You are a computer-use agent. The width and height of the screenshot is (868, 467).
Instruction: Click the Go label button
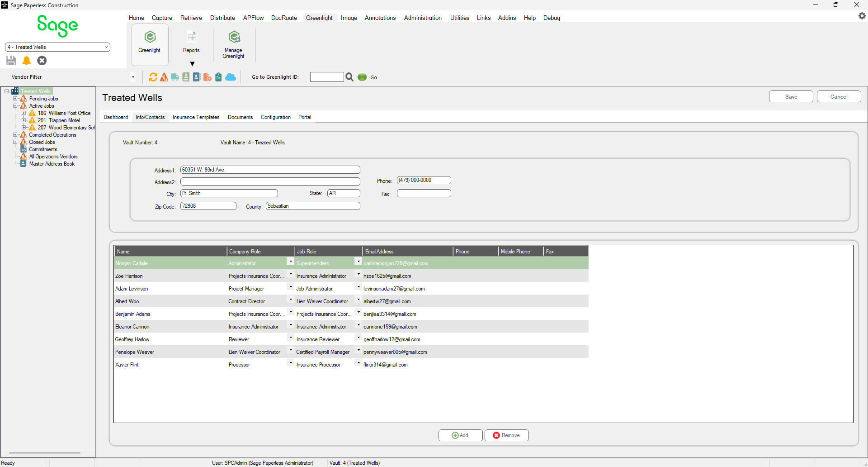click(x=373, y=77)
